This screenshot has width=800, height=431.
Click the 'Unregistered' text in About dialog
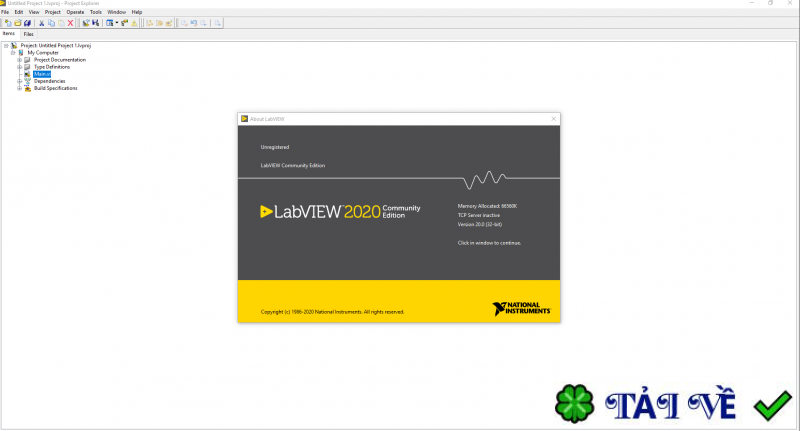(274, 147)
